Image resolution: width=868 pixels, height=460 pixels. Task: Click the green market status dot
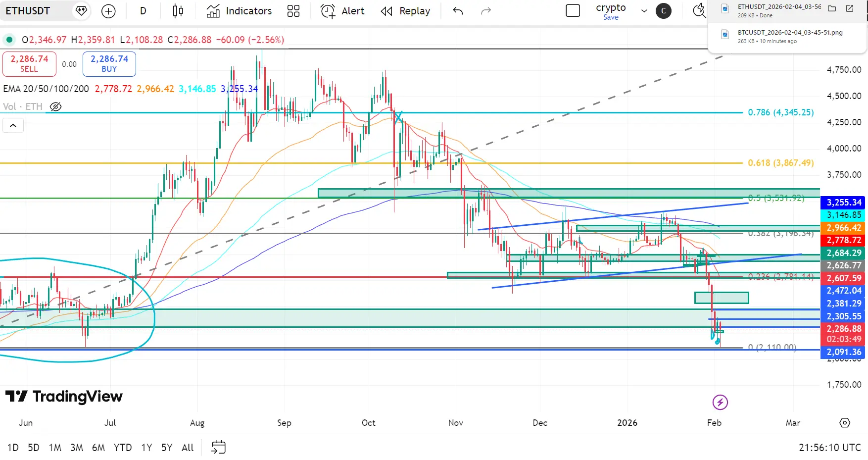click(9, 40)
